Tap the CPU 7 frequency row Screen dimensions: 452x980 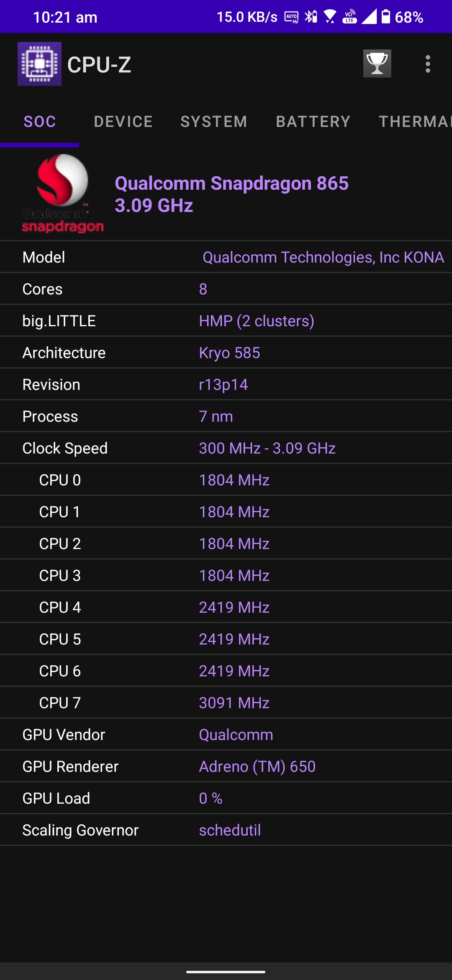226,703
